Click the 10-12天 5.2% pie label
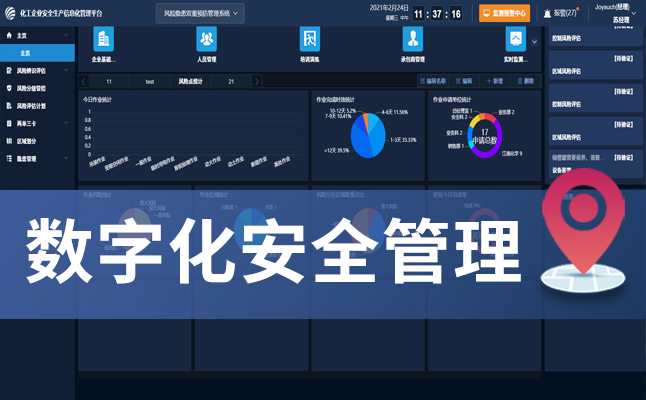The height and width of the screenshot is (400, 646). (x=343, y=111)
